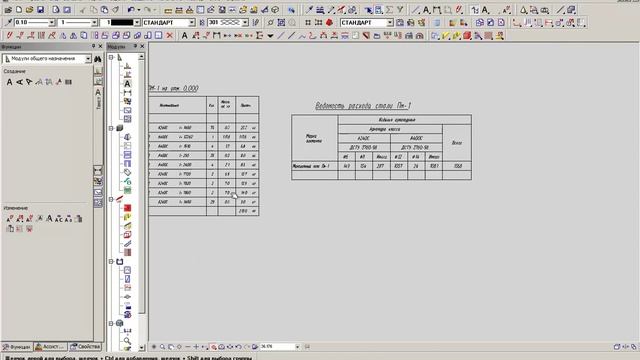Select the Text 'A' creation tool under Создание
Image resolution: width=640 pixels, height=360 pixels.
[x=9, y=82]
